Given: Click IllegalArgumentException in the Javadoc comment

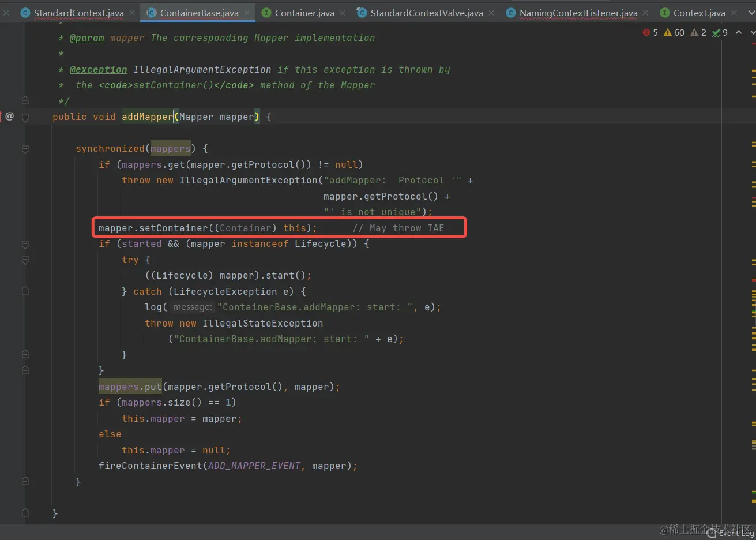Looking at the screenshot, I should click(202, 70).
